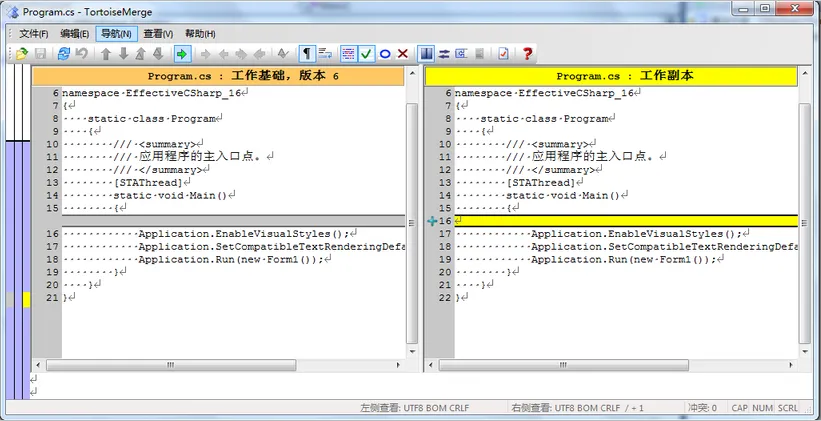821x421 pixels.
Task: Click the yellow marker in the locator bar
Action: tap(26, 300)
